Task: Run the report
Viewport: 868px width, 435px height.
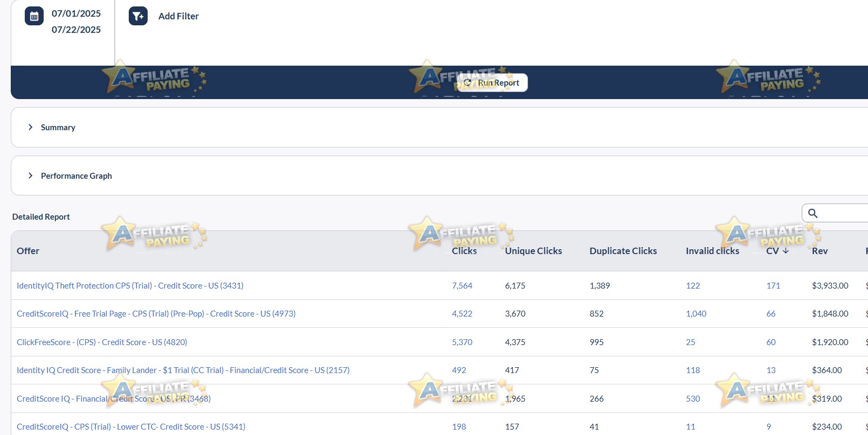Action: [x=492, y=83]
